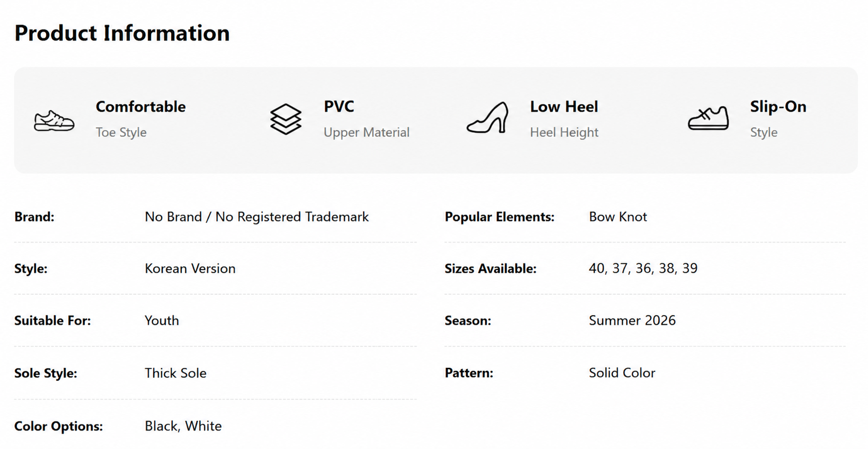868x449 pixels.
Task: Click the sizes list 40, 37, 36, 38, 39
Action: [643, 269]
